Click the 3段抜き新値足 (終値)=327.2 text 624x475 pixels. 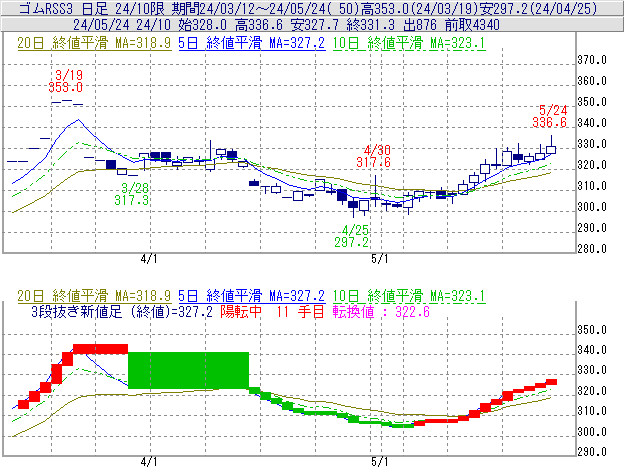point(122,311)
